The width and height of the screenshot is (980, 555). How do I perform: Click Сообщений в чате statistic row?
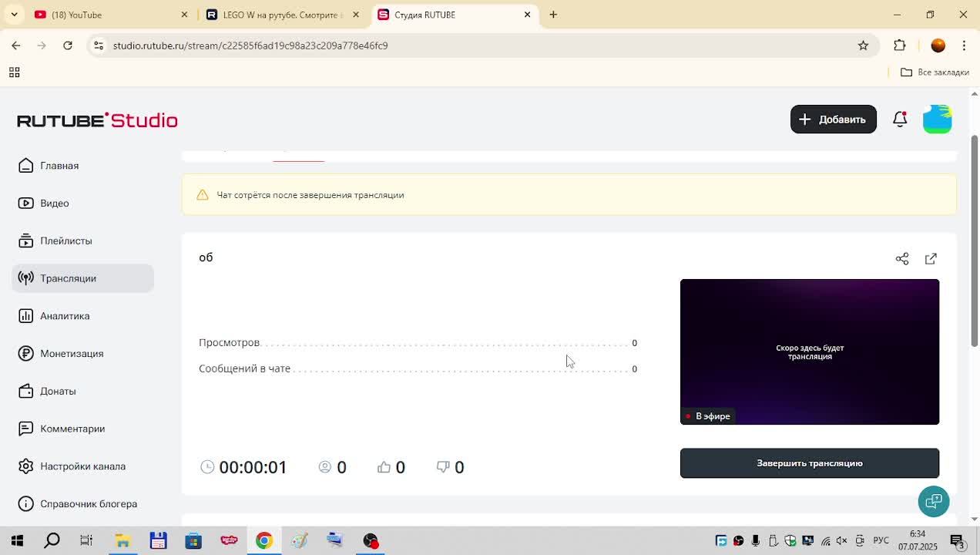(x=418, y=369)
